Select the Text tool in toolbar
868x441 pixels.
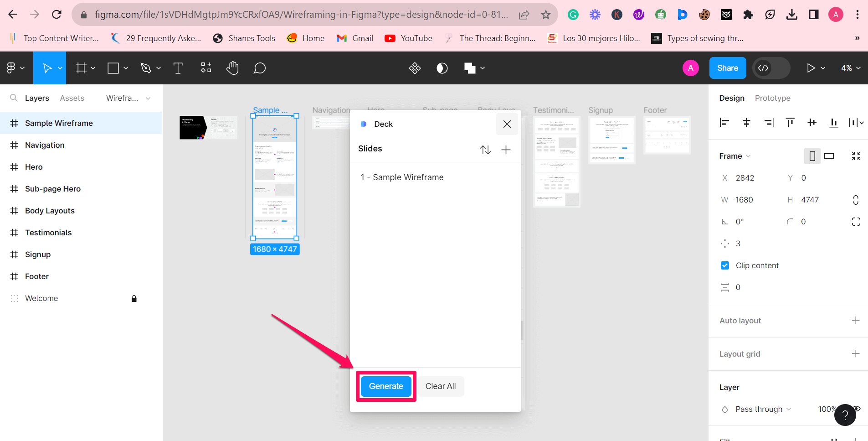(178, 68)
